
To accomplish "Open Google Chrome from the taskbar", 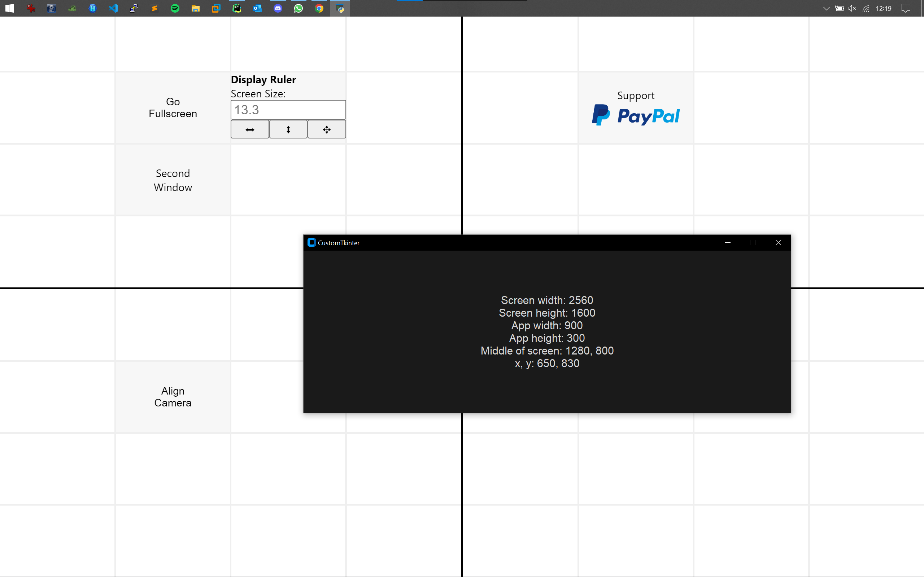I will click(319, 8).
